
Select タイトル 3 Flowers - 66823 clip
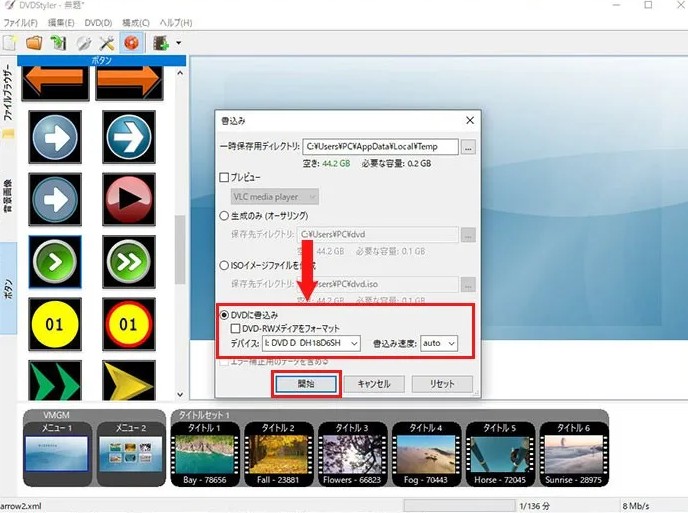[x=352, y=454]
